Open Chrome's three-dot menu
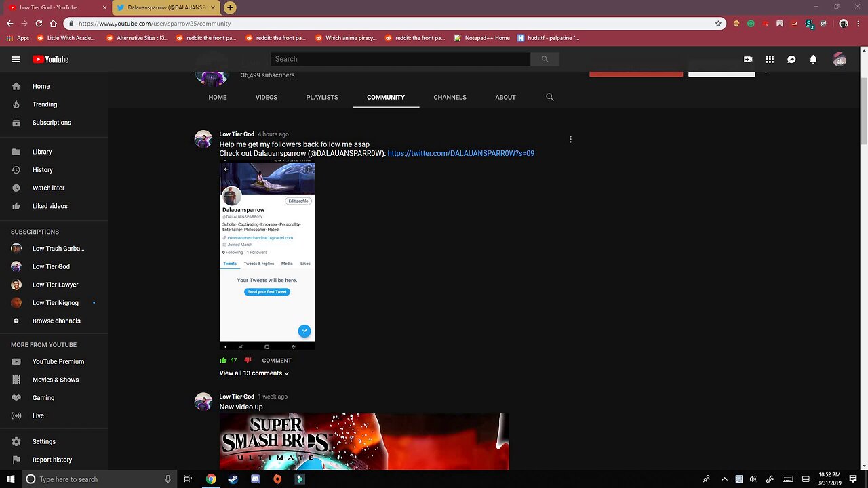868x488 pixels. 859,23
